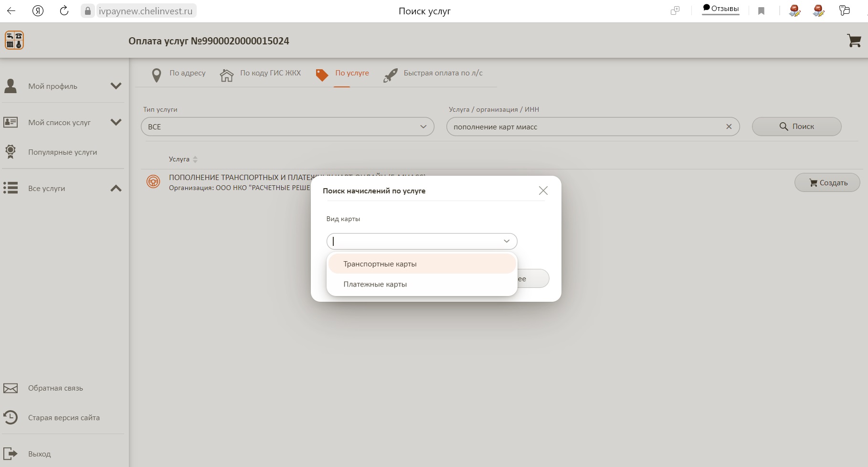The image size is (868, 467).
Task: Open the Yandex home button
Action: click(38, 11)
